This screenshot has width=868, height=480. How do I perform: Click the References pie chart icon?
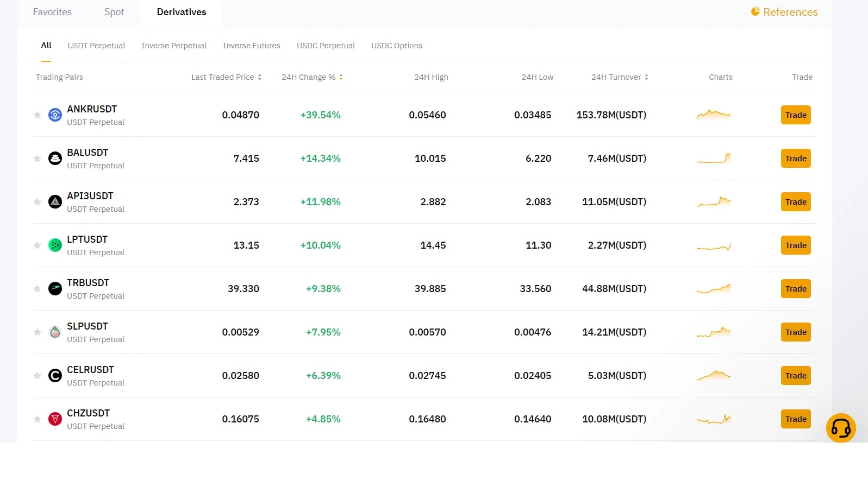point(755,11)
